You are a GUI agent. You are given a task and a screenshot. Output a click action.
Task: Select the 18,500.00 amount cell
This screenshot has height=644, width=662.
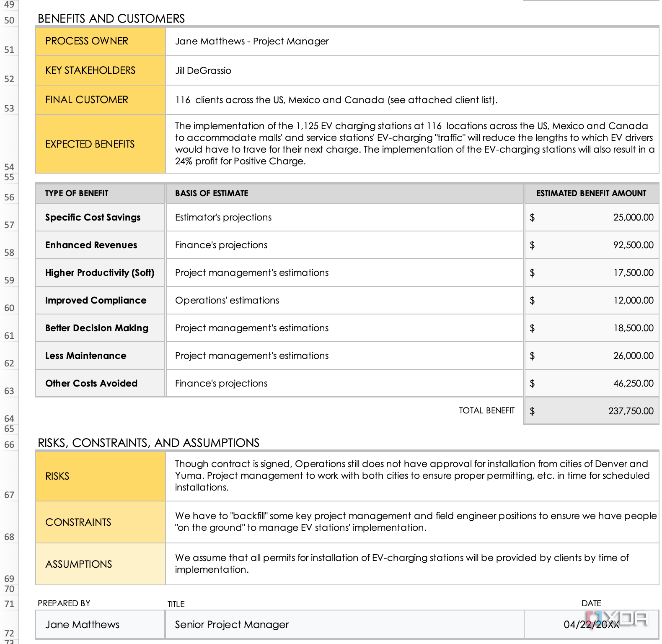tap(592, 328)
